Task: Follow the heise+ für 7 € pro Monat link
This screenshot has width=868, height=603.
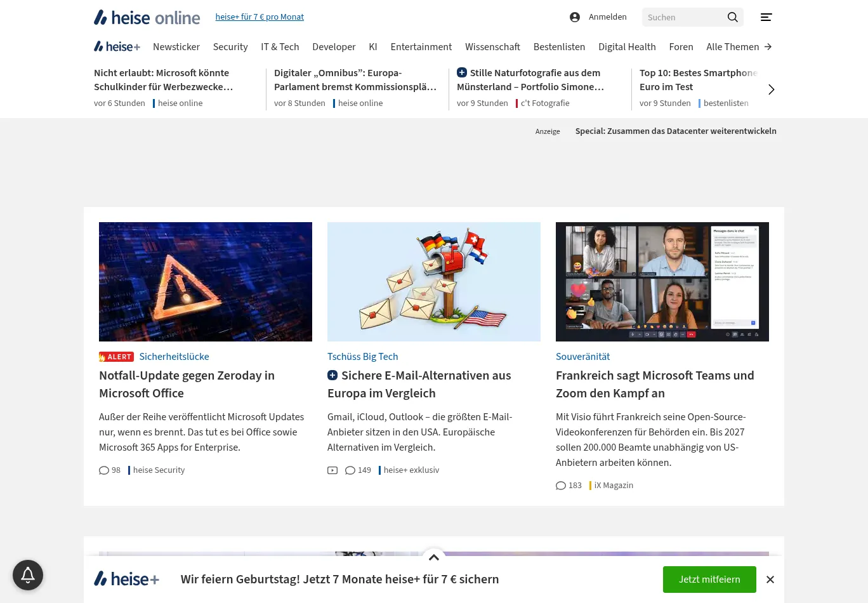Action: [x=260, y=17]
